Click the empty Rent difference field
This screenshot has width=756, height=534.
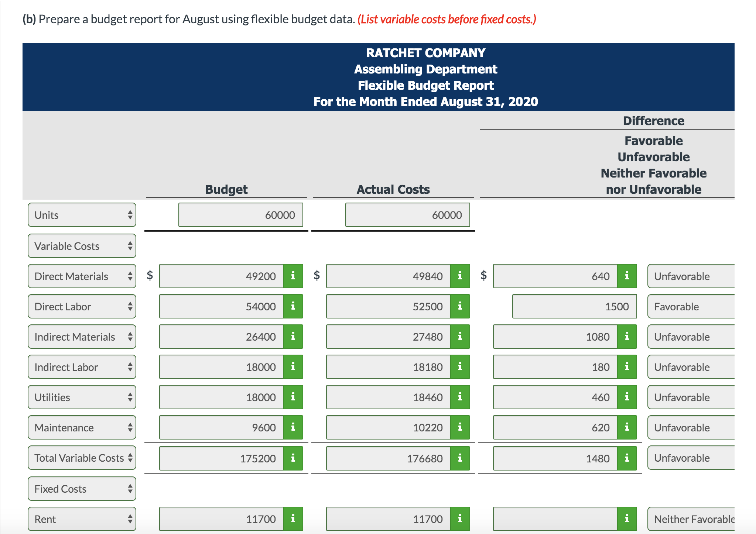(x=554, y=519)
